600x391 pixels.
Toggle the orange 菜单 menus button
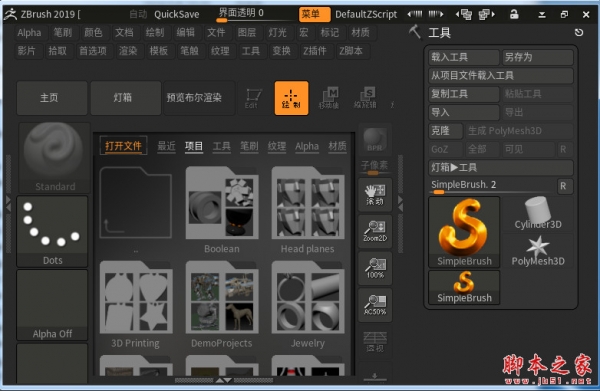point(315,14)
